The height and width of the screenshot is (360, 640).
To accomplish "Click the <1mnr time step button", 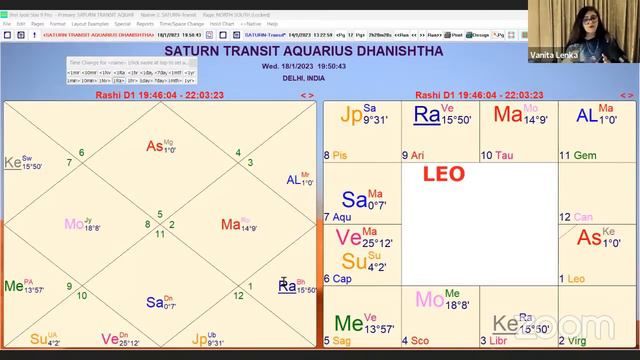I will [73, 73].
